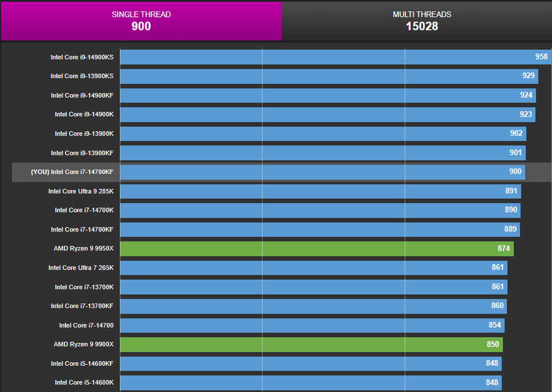
Task: Select the Intel Core i7-14700KF label below i7-14700K
Action: pyautogui.click(x=82, y=229)
